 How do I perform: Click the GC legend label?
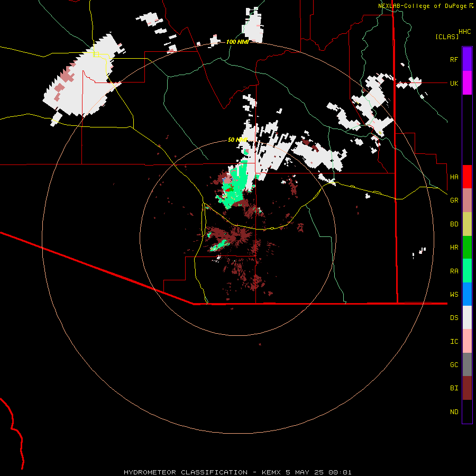(x=454, y=365)
